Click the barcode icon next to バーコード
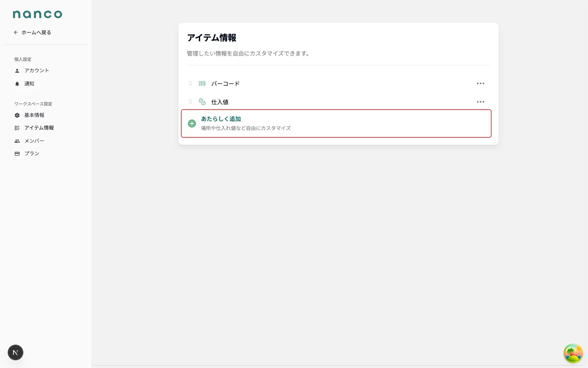This screenshot has width=588, height=368. (x=202, y=83)
